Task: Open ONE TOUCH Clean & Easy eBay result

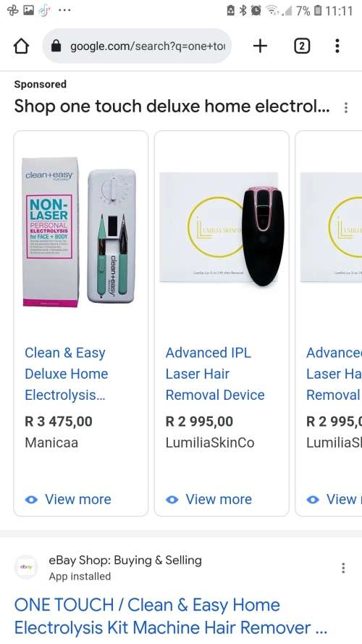Action: pos(171,616)
